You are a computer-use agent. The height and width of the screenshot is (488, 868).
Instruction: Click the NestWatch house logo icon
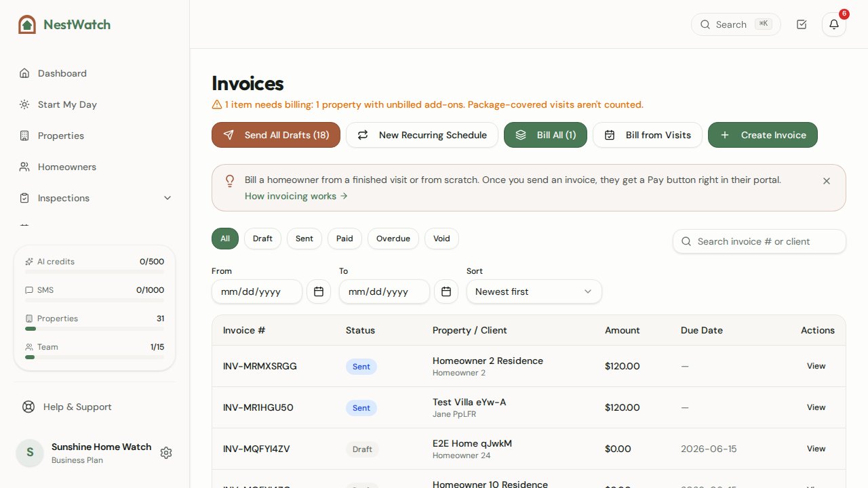(27, 24)
